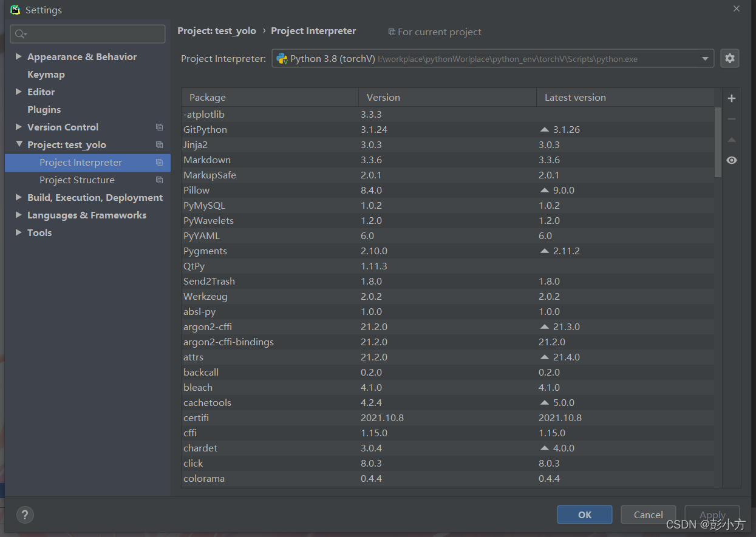
Task: Select the click package row
Action: click(x=448, y=464)
